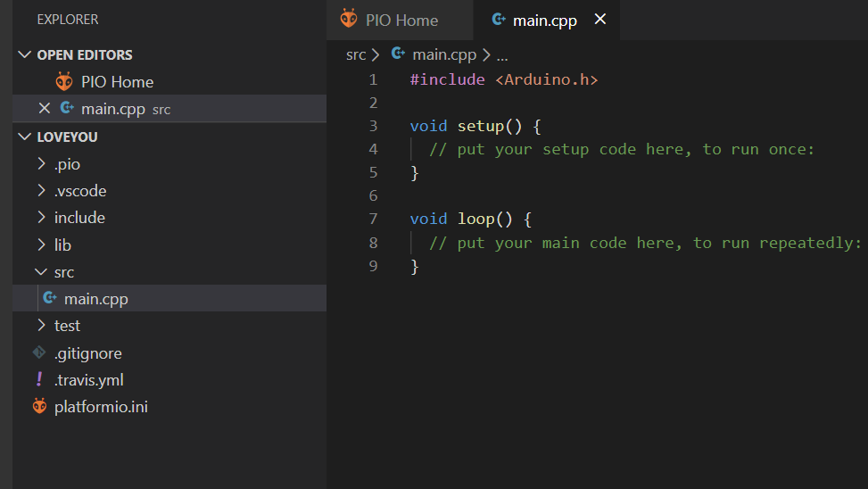
Task: Open the lib folder in explorer
Action: [x=62, y=244]
